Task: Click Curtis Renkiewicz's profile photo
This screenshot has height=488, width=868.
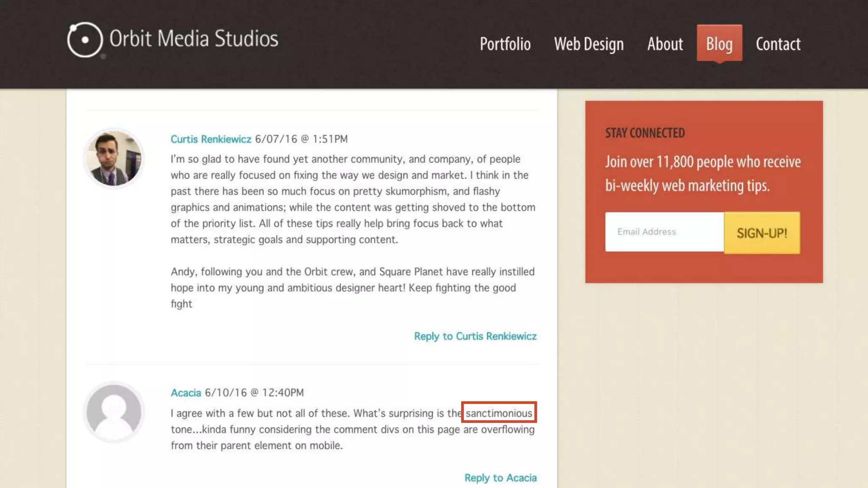Action: (x=114, y=158)
